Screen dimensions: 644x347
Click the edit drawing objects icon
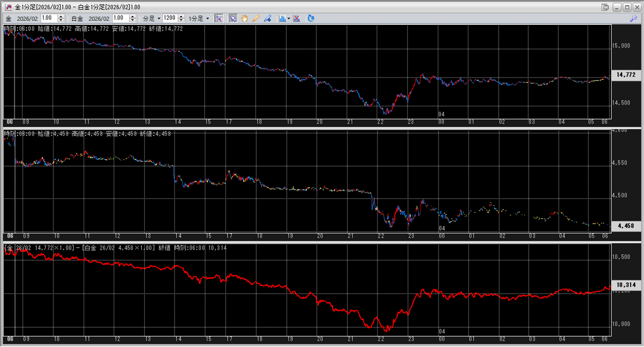click(x=268, y=19)
